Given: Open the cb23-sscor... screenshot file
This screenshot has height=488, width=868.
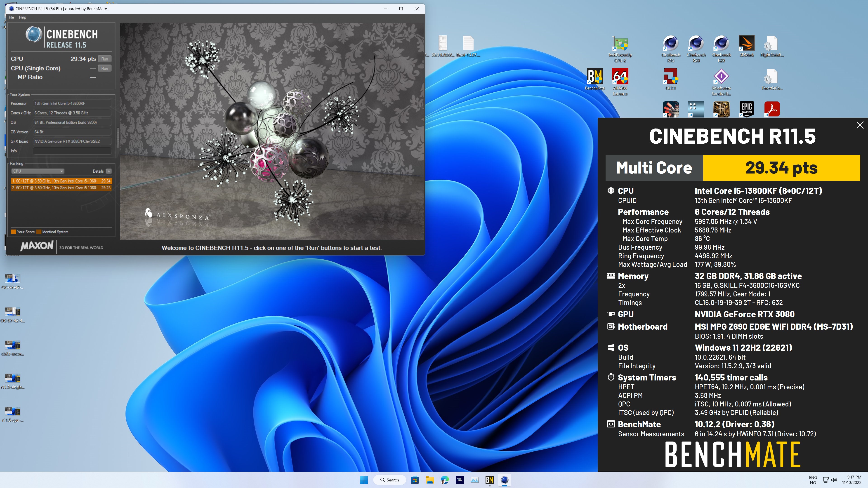Looking at the screenshot, I should click(12, 347).
